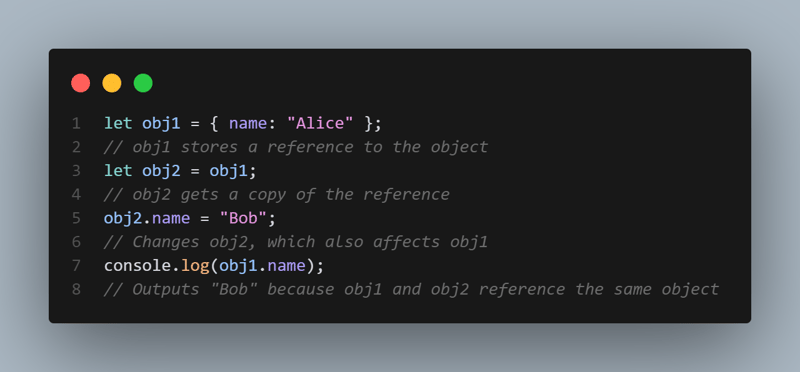Select line number 5 in gutter
Image resolution: width=800 pixels, height=372 pixels.
[x=76, y=218]
